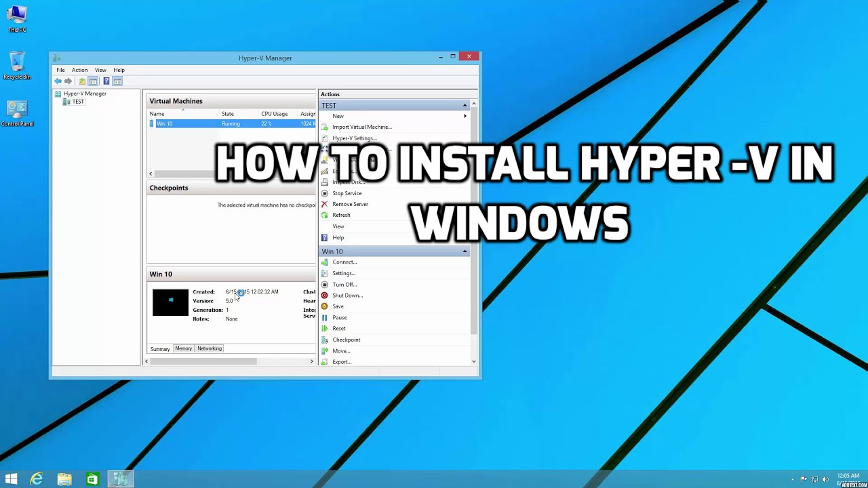Toggle the Show/Hide Action Pane toolbar icon
Image resolution: width=868 pixels, height=488 pixels.
pos(117,81)
